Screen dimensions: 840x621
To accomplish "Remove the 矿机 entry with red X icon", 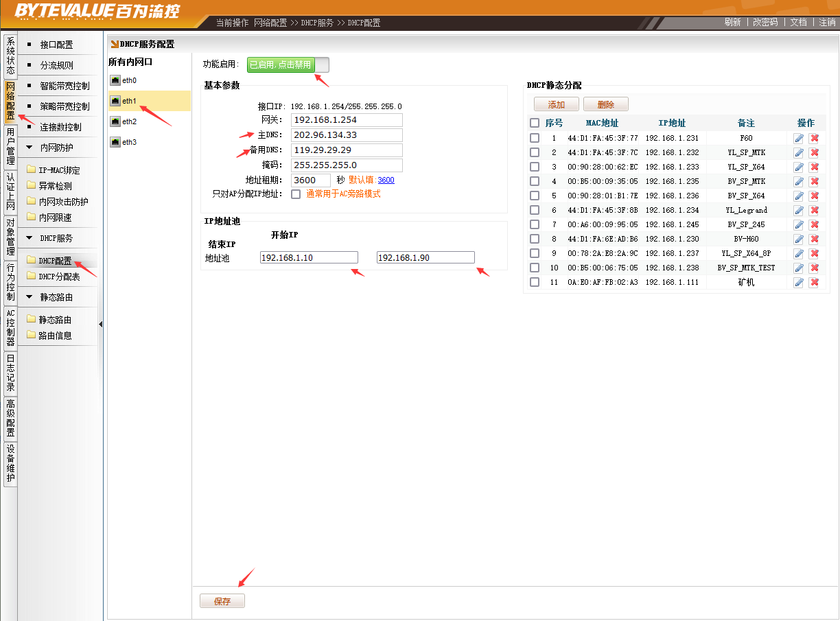I will point(814,282).
